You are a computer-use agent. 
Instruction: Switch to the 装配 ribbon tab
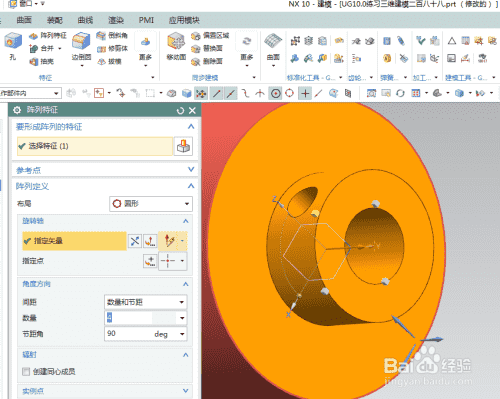55,20
